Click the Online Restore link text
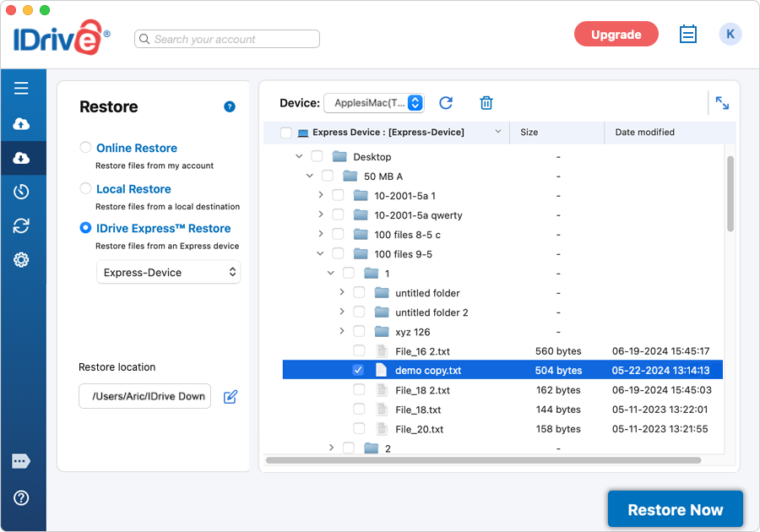The image size is (760, 532). pyautogui.click(x=137, y=148)
